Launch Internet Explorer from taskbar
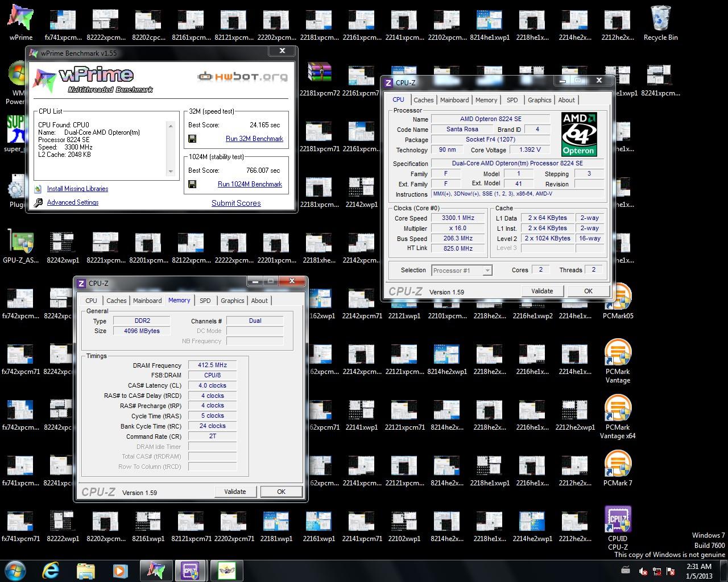Image resolution: width=728 pixels, height=582 pixels. [x=51, y=570]
